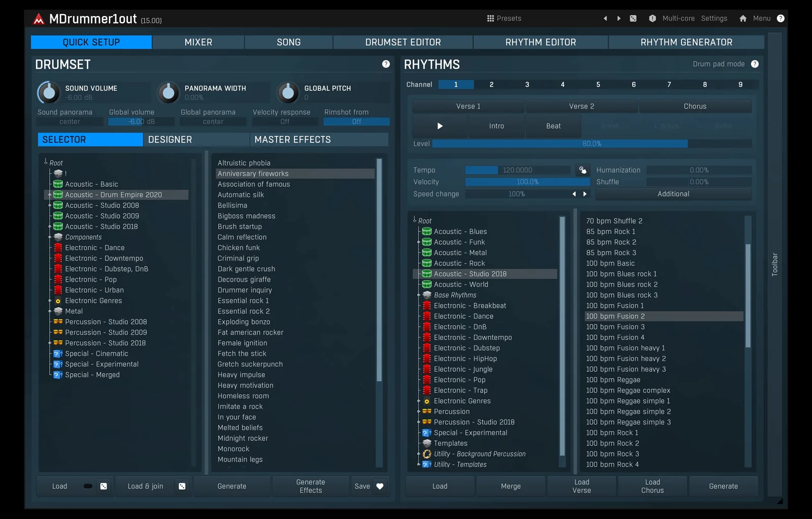
Task: Open the DESIGNER tab
Action: 196,140
